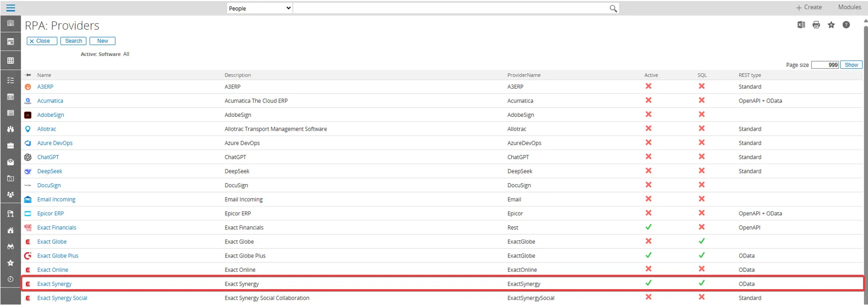Viewport: 868px width, 305px height.
Task: Select the All filter option
Action: tap(126, 54)
